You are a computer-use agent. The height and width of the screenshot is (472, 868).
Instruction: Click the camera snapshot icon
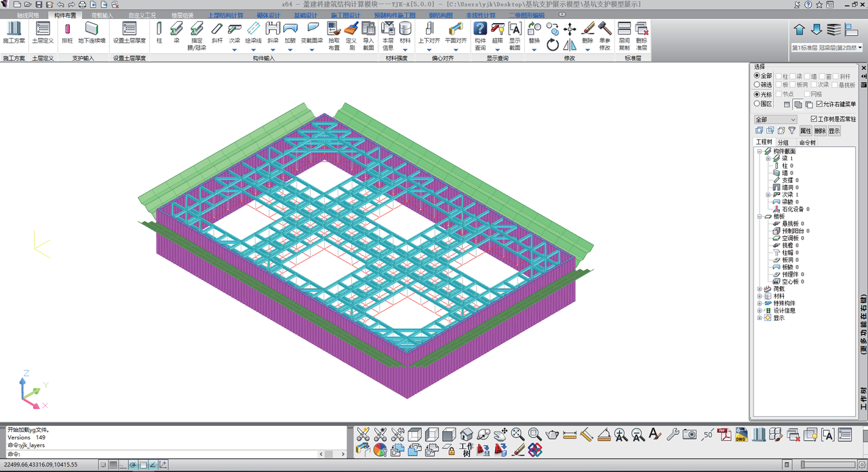click(690, 434)
